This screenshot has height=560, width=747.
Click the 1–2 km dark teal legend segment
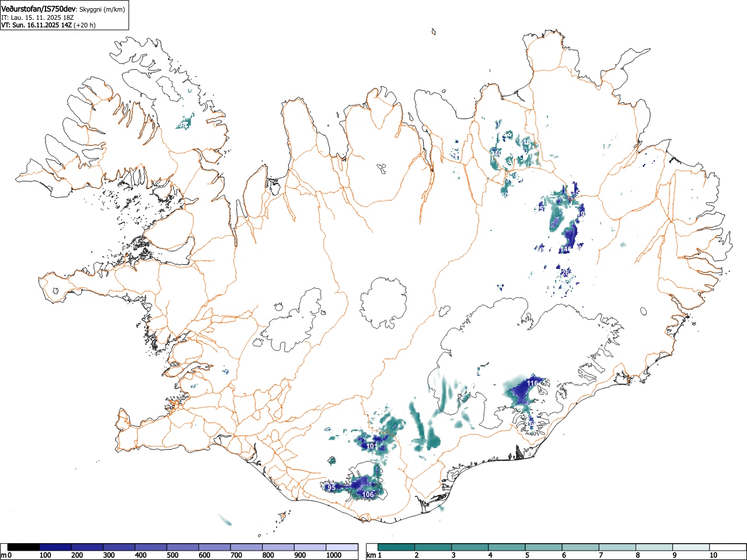click(x=396, y=547)
